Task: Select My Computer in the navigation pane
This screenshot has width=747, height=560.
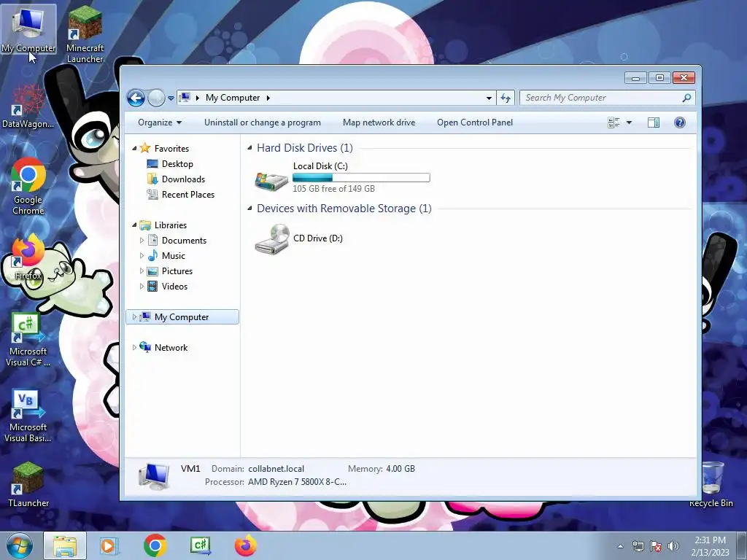Action: tap(182, 317)
